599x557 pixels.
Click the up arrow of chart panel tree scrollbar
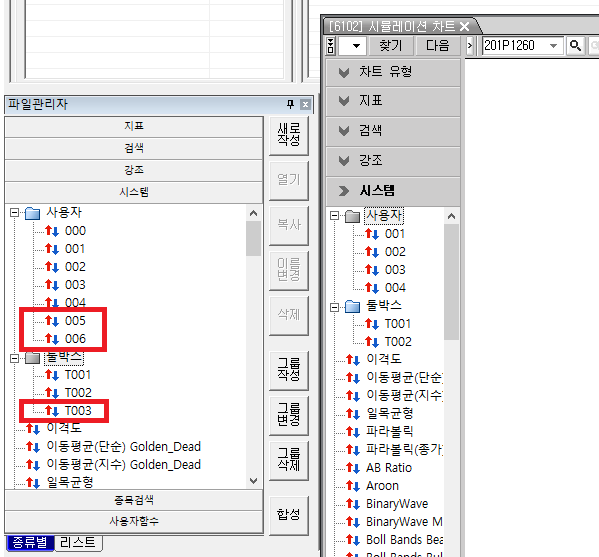point(452,216)
